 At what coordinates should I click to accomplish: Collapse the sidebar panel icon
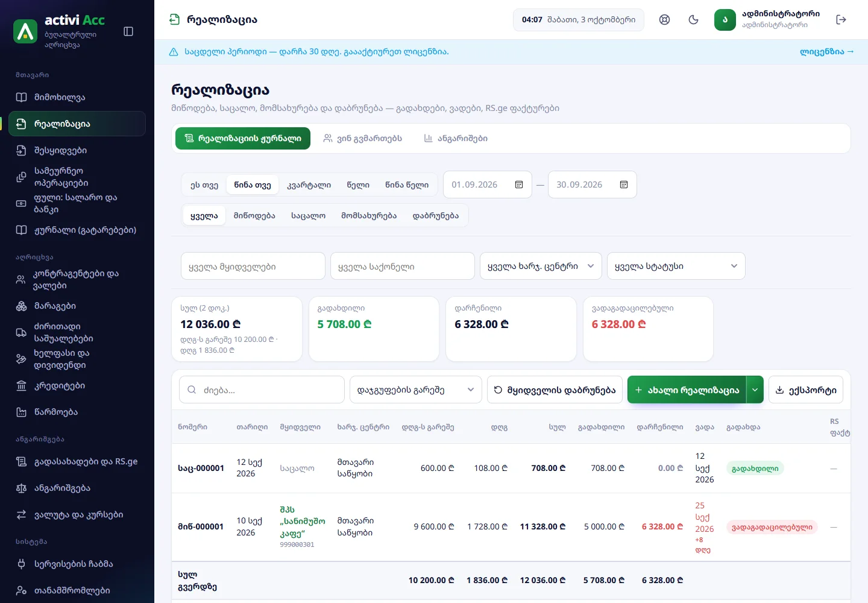[128, 31]
